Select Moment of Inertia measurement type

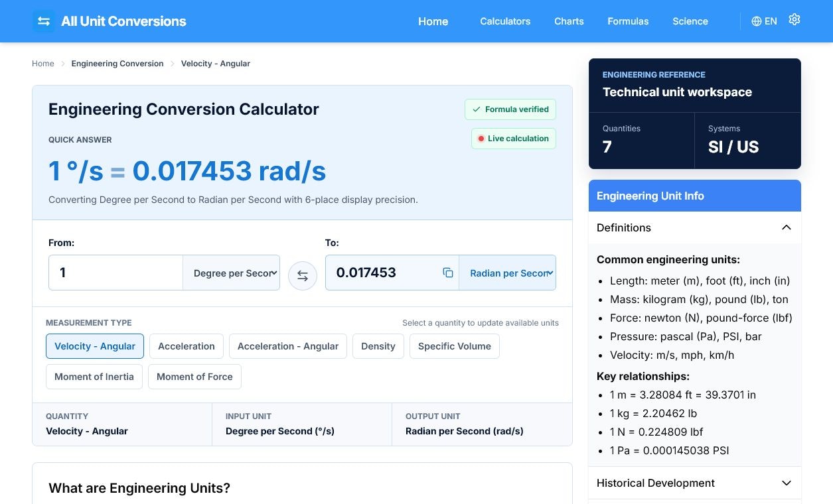[94, 377]
